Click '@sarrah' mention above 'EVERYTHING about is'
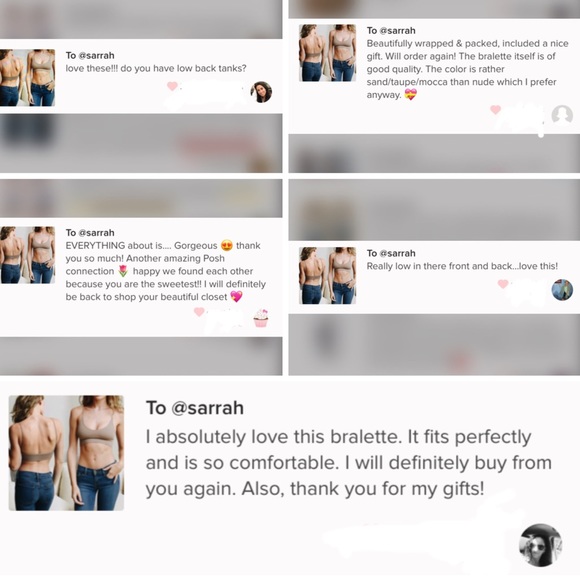 pyautogui.click(x=97, y=233)
